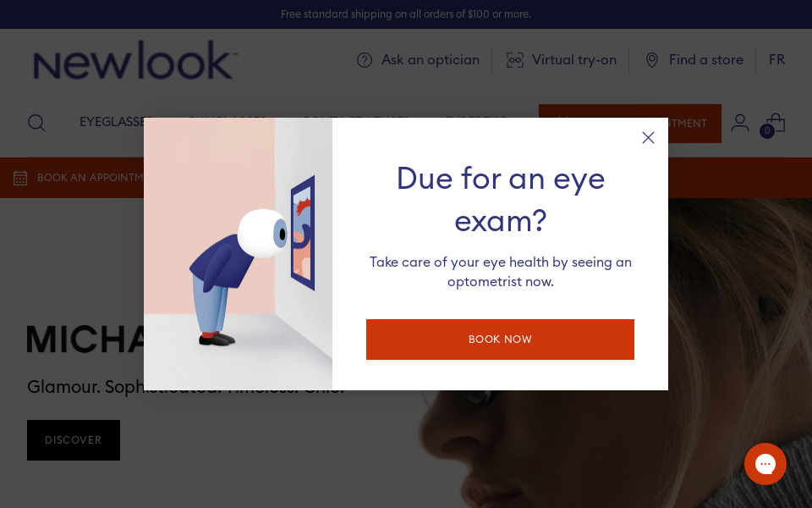
Task: Click the Find a store pin icon
Action: click(x=652, y=60)
